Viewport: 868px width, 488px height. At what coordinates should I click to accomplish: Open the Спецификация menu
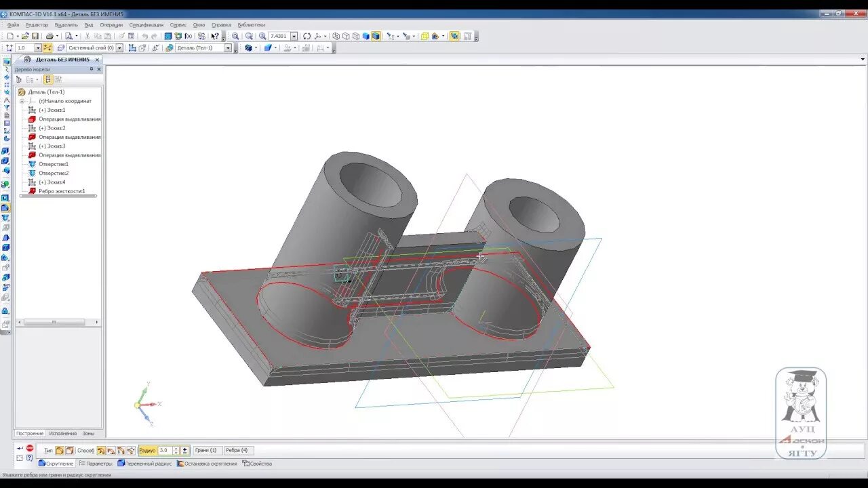click(x=146, y=24)
